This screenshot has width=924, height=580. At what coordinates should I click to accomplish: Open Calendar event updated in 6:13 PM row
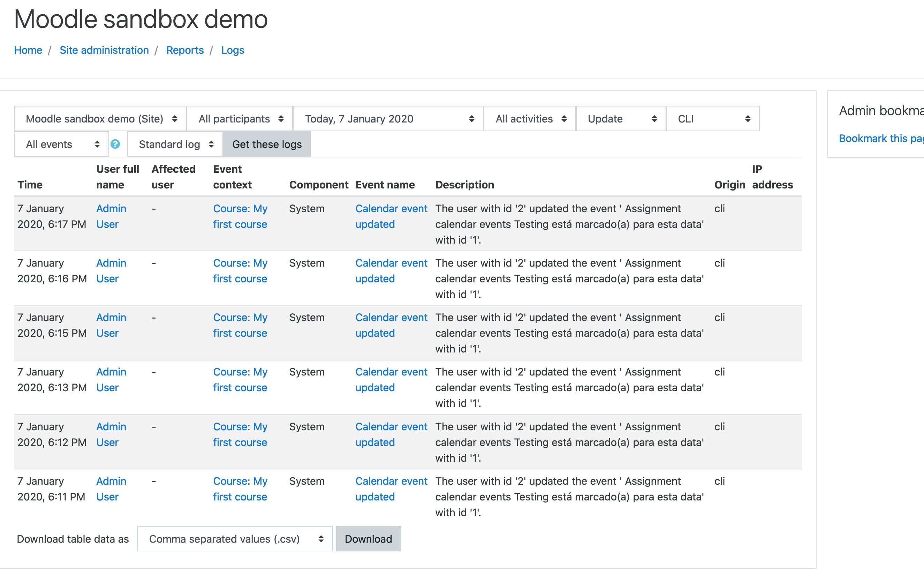tap(391, 380)
